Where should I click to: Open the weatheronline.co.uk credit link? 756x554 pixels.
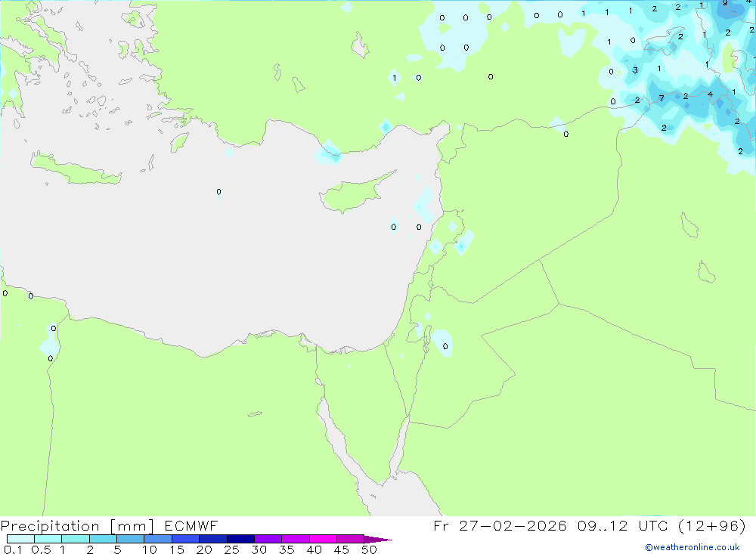click(x=692, y=547)
